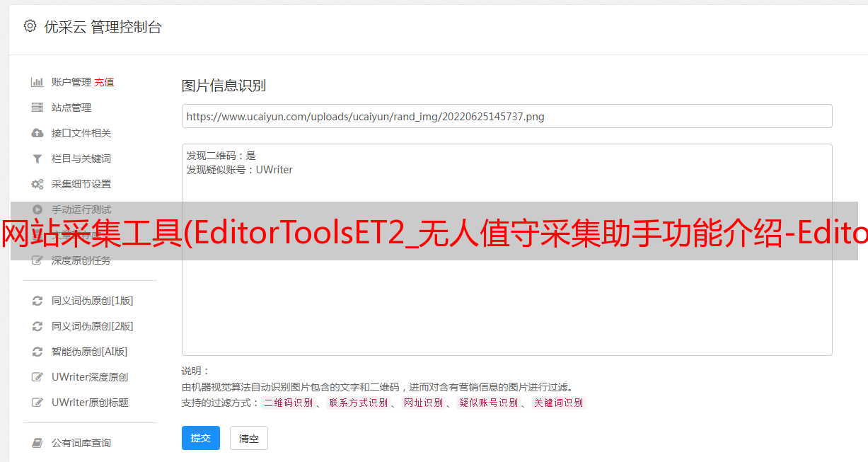Click the red 充值 link
Image resolution: width=868 pixels, height=462 pixels.
click(x=104, y=82)
